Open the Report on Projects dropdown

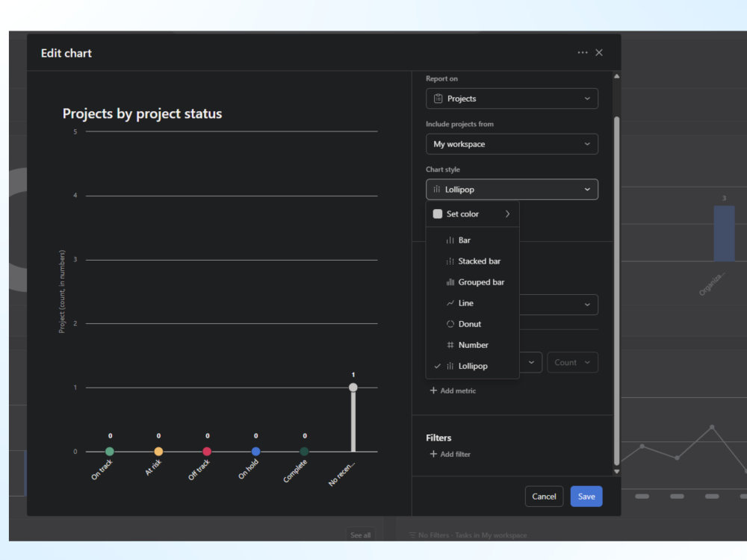tap(512, 99)
